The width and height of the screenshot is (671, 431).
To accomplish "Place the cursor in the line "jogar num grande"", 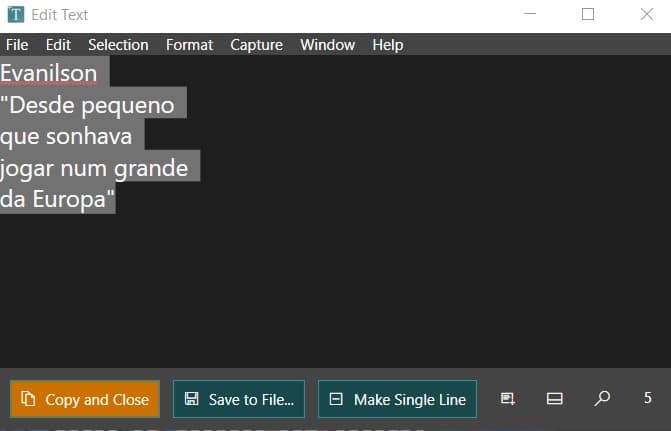I will (x=94, y=168).
